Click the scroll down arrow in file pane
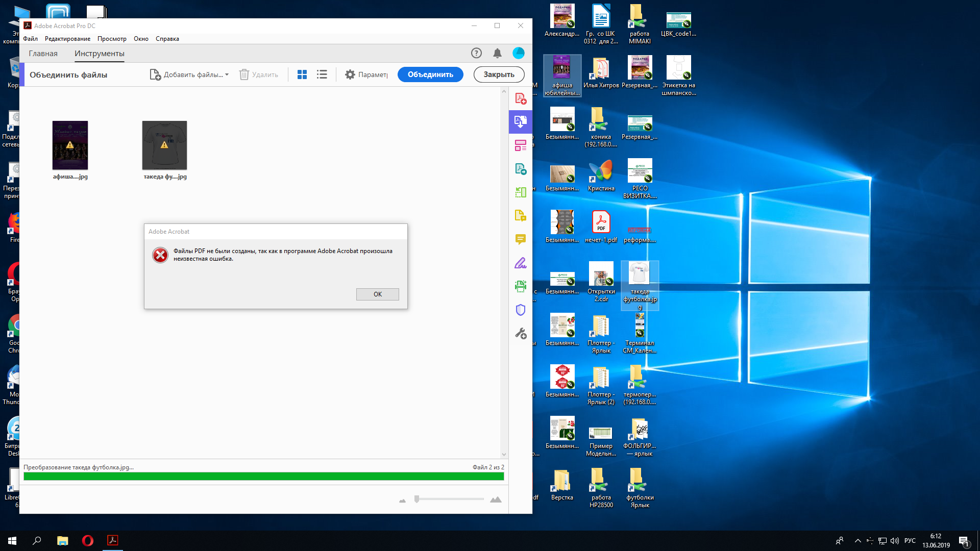Viewport: 980px width, 551px height. [504, 454]
